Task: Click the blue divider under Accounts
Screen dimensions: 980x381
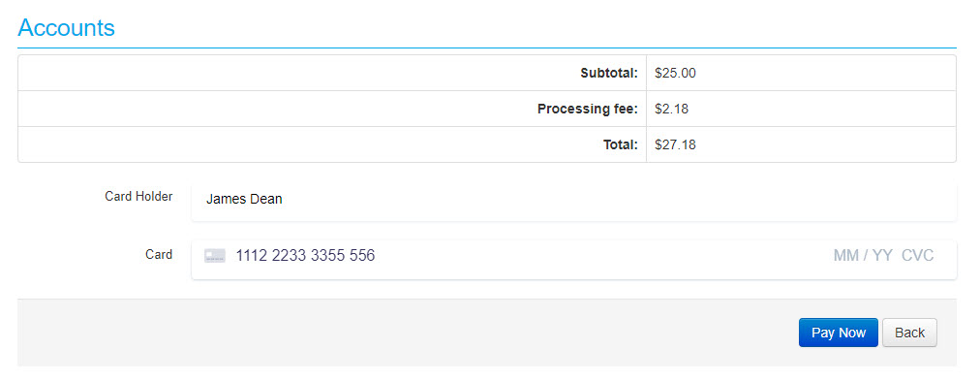Action: click(487, 48)
